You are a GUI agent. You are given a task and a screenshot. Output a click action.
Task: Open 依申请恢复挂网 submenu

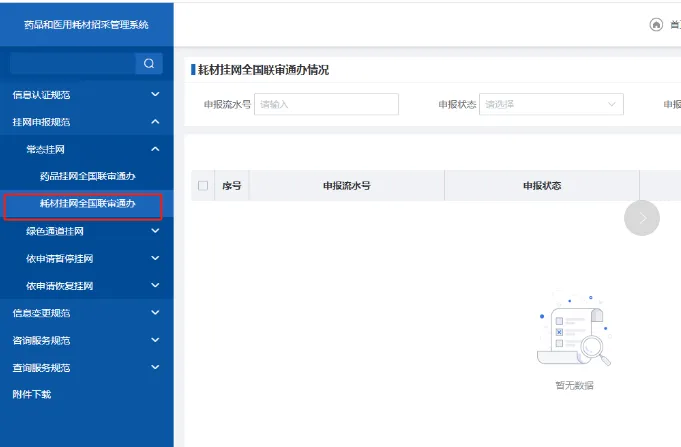coord(87,285)
